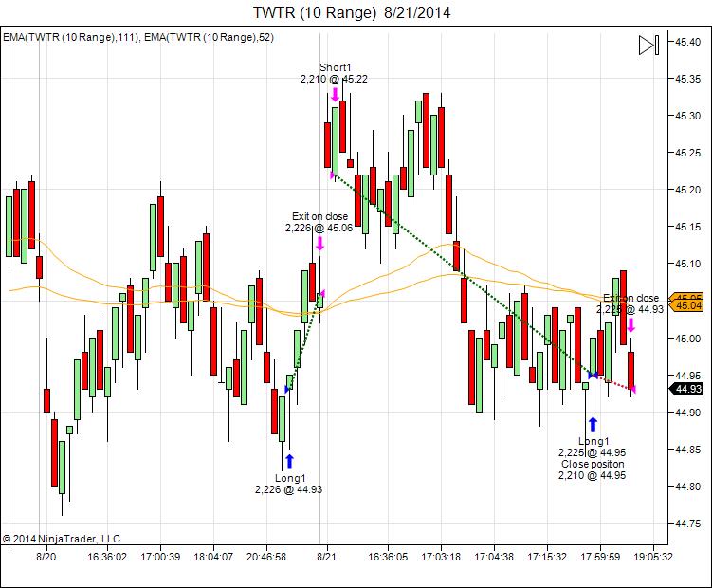The height and width of the screenshot is (588, 712).
Task: Click the 45.40 price axis label
Action: 688,42
